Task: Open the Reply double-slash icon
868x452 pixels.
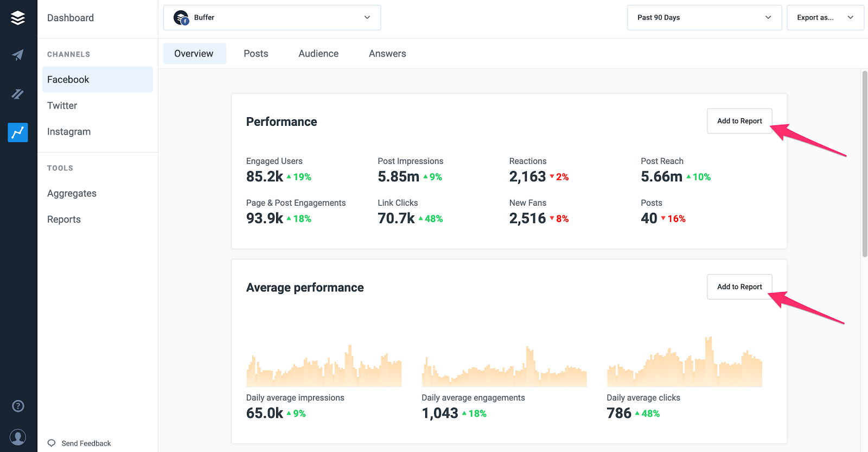Action: pos(18,94)
